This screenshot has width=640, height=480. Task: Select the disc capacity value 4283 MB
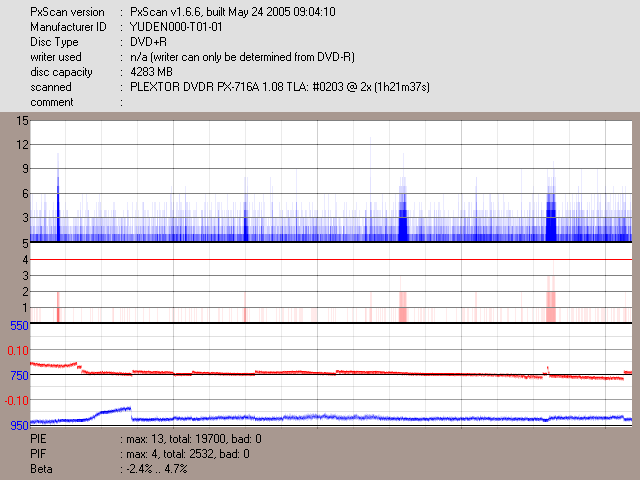tap(151, 72)
